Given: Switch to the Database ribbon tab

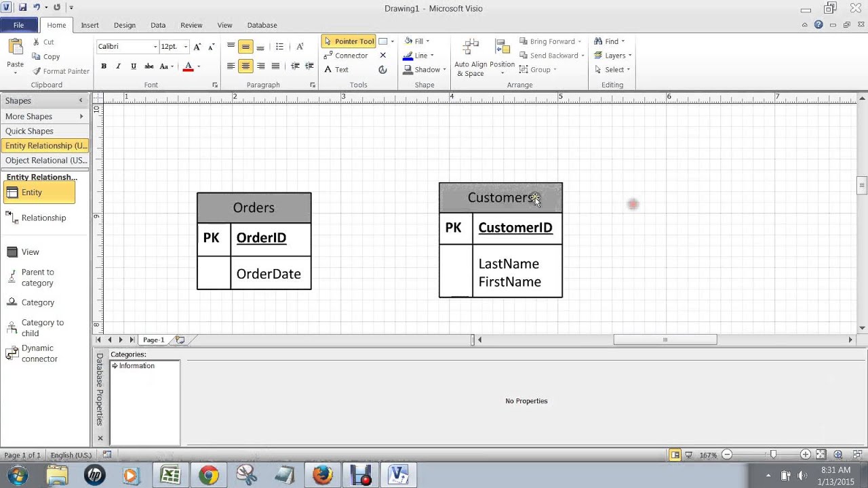Looking at the screenshot, I should click(262, 25).
